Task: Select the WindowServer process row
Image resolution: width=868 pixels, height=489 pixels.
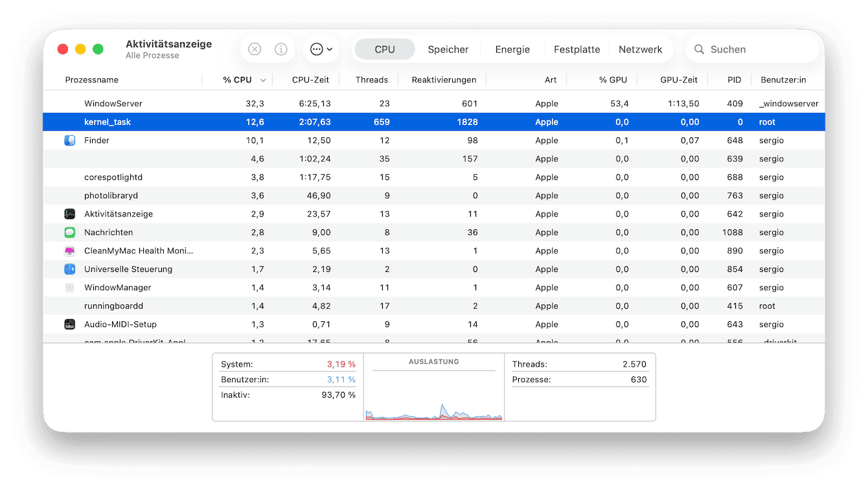Action: 434,104
